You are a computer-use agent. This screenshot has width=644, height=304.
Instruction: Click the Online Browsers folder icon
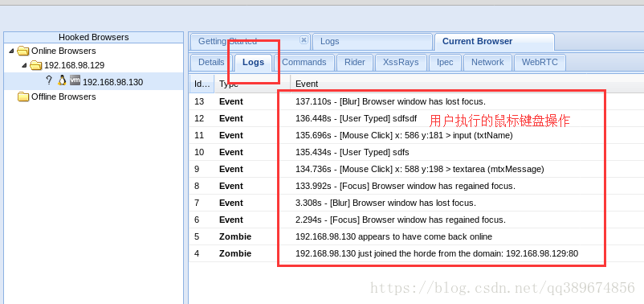click(x=23, y=51)
